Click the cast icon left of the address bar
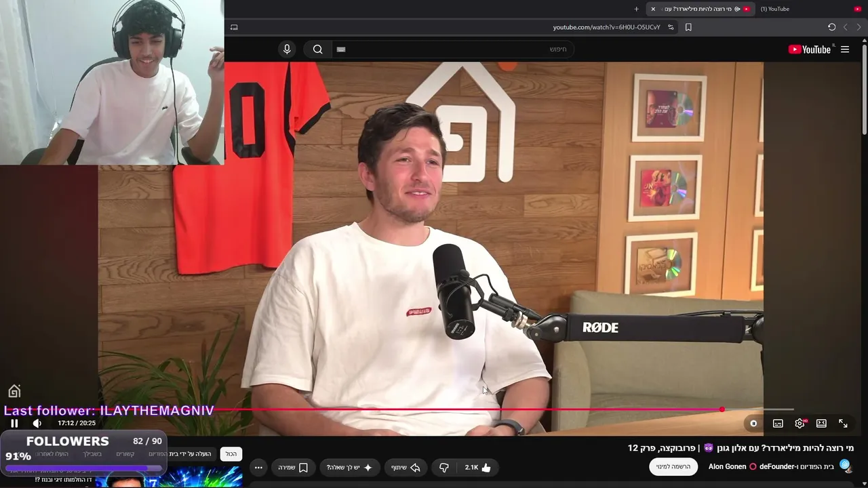This screenshot has width=868, height=488. click(x=234, y=27)
